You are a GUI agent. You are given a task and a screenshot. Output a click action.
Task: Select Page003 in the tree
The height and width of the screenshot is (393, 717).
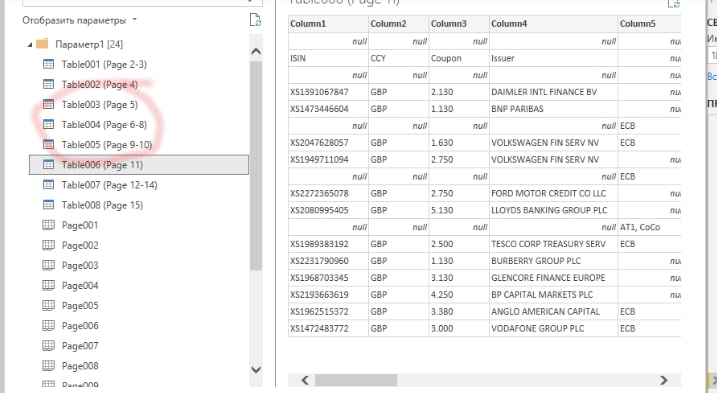tap(80, 265)
